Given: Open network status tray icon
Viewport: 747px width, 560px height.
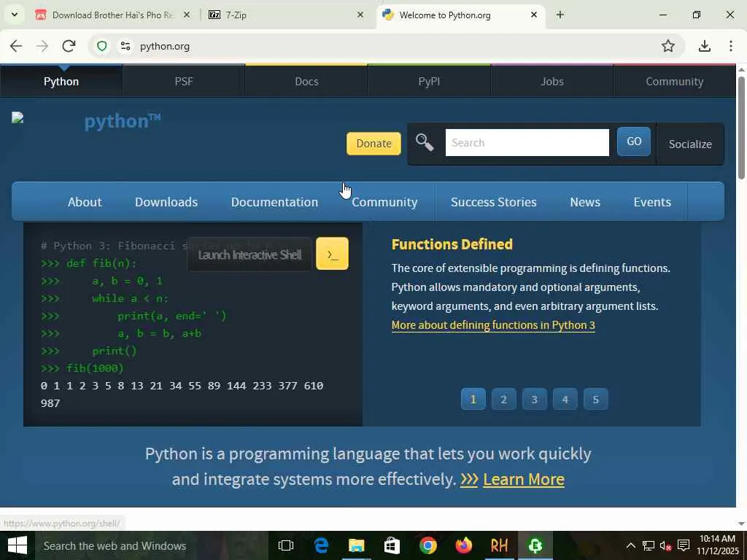Looking at the screenshot, I should point(648,545).
